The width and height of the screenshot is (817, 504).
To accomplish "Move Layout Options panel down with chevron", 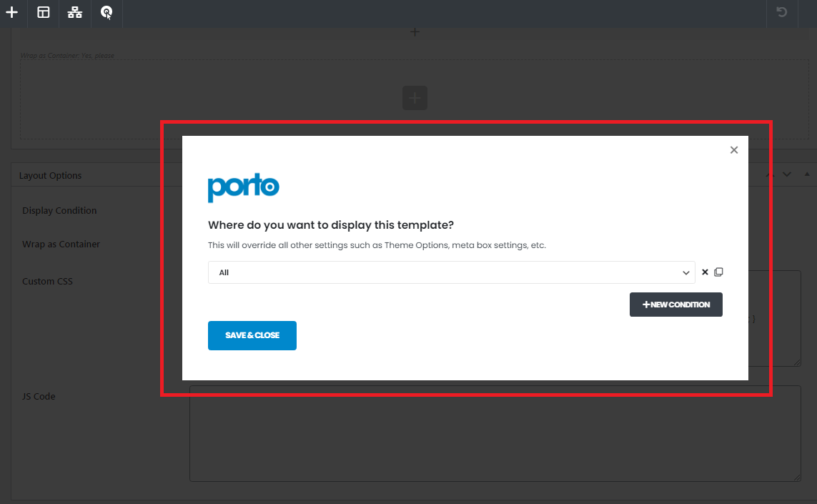I will [787, 174].
